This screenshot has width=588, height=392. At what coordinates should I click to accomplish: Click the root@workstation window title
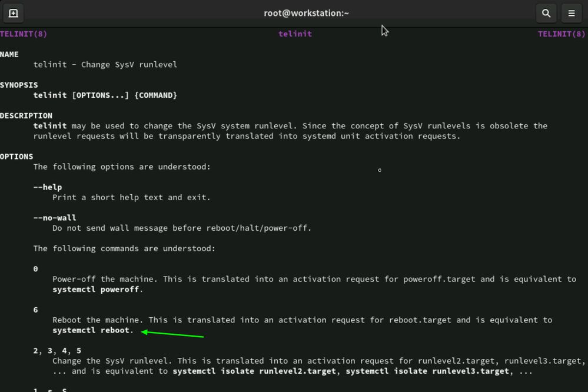click(x=306, y=13)
